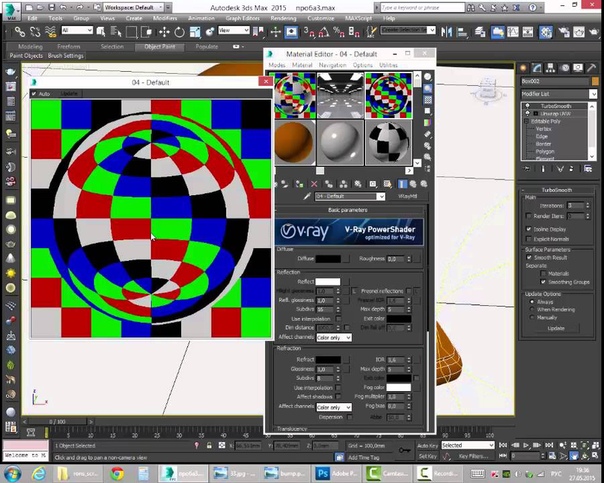Viewport: 604px width, 483px height.
Task: Click the white Reflect color swatch
Action: click(328, 282)
